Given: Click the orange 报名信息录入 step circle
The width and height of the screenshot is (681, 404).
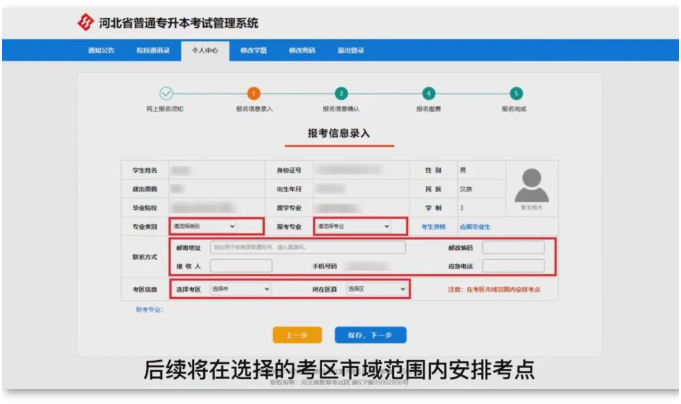Looking at the screenshot, I should pyautogui.click(x=253, y=93).
